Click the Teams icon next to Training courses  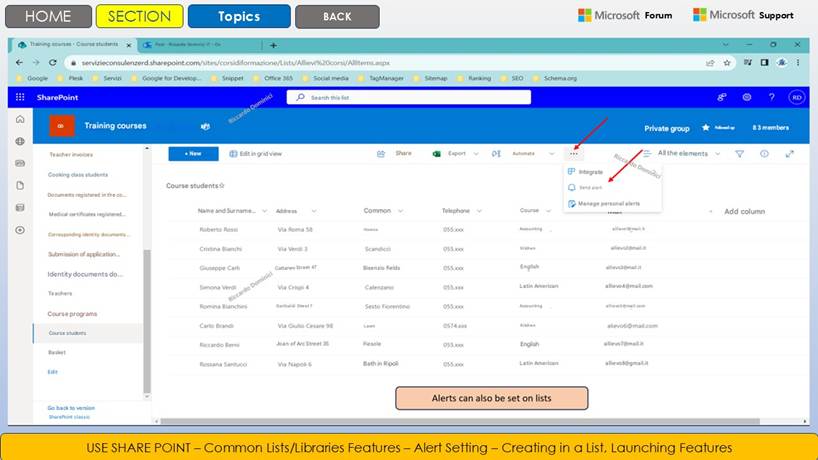(x=205, y=126)
